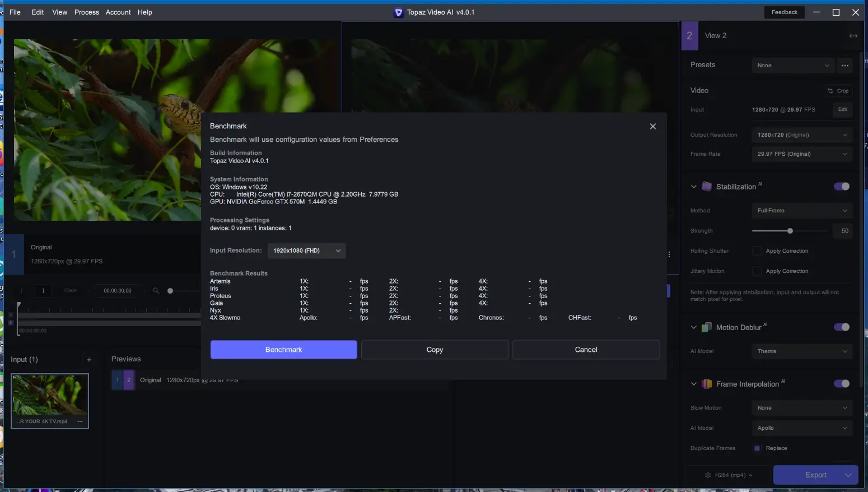Select the input video thumbnail
The height and width of the screenshot is (492, 868).
50,401
